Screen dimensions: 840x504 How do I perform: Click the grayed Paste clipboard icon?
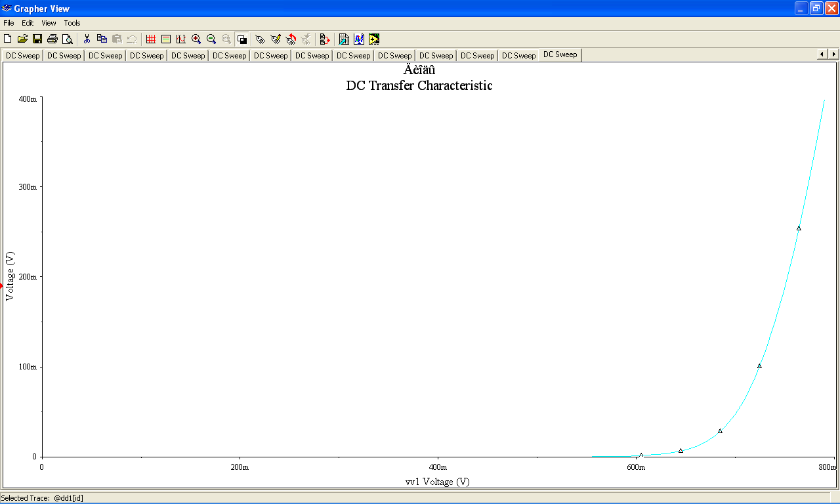tap(117, 39)
